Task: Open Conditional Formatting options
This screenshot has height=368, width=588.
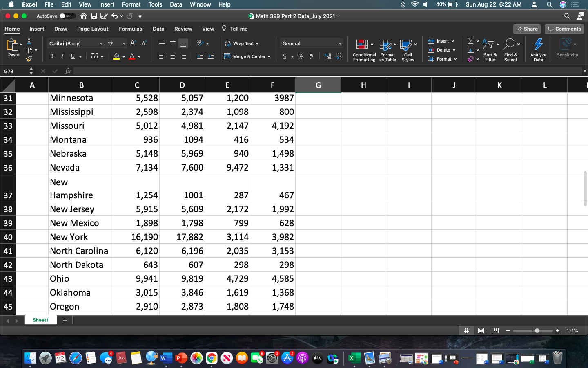Action: coord(363,50)
